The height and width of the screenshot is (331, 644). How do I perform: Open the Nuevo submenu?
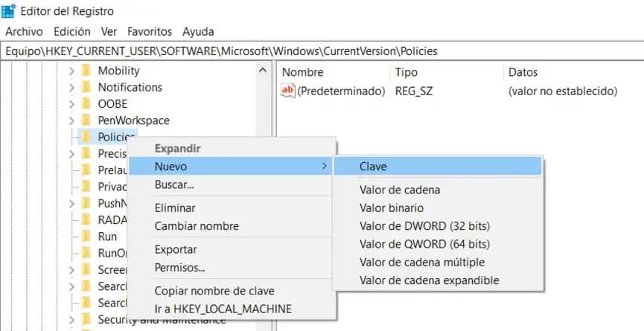pos(232,166)
